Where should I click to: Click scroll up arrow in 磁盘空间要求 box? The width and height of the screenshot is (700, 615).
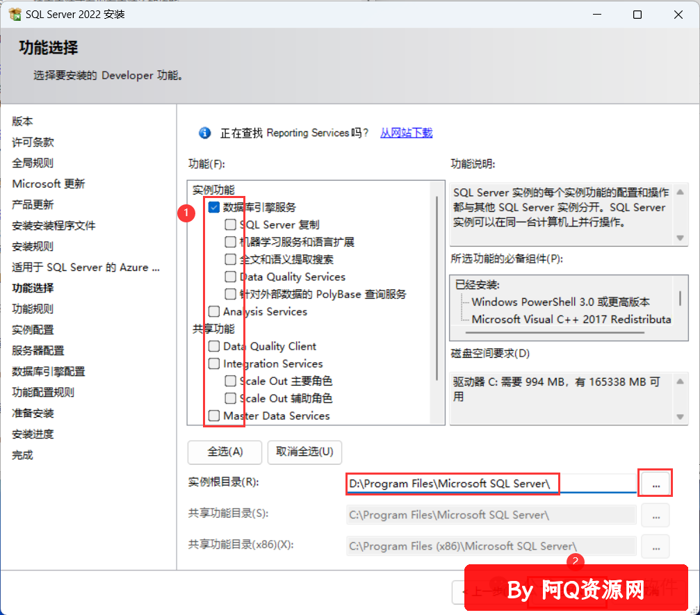pyautogui.click(x=680, y=382)
